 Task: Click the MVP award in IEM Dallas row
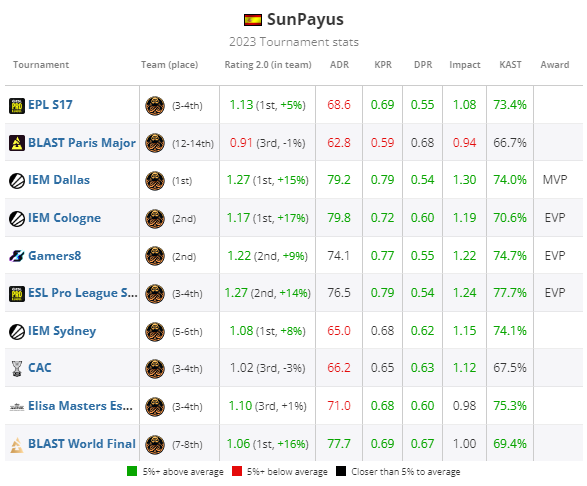555,180
